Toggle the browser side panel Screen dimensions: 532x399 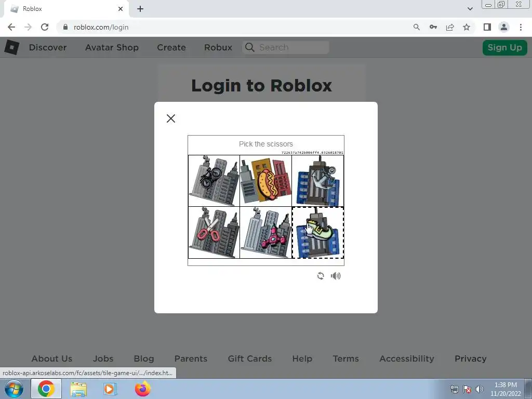[487, 27]
